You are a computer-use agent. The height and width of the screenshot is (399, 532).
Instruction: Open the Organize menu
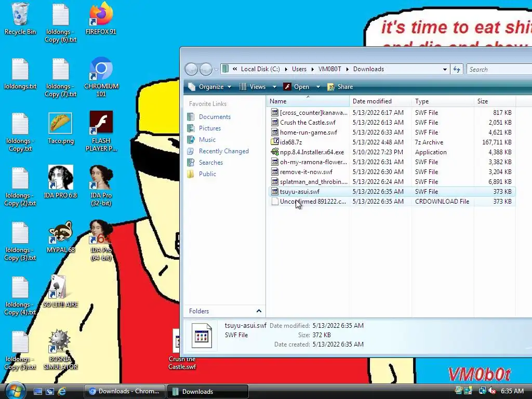coord(210,87)
